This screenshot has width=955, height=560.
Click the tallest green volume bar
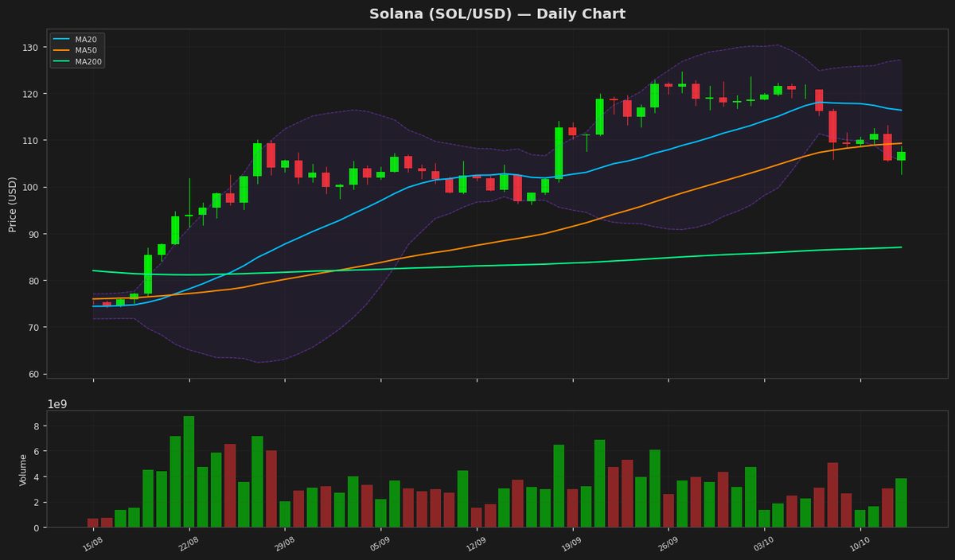[189, 472]
